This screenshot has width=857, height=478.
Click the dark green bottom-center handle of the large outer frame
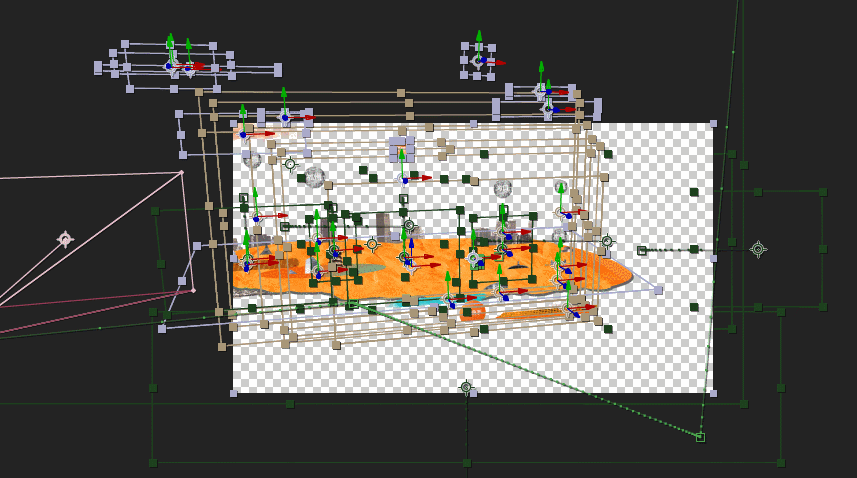467,463
